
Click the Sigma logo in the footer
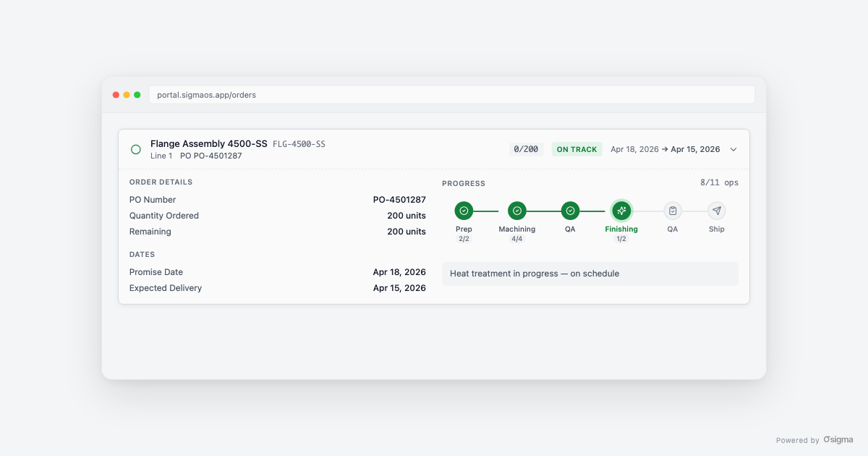point(838,439)
